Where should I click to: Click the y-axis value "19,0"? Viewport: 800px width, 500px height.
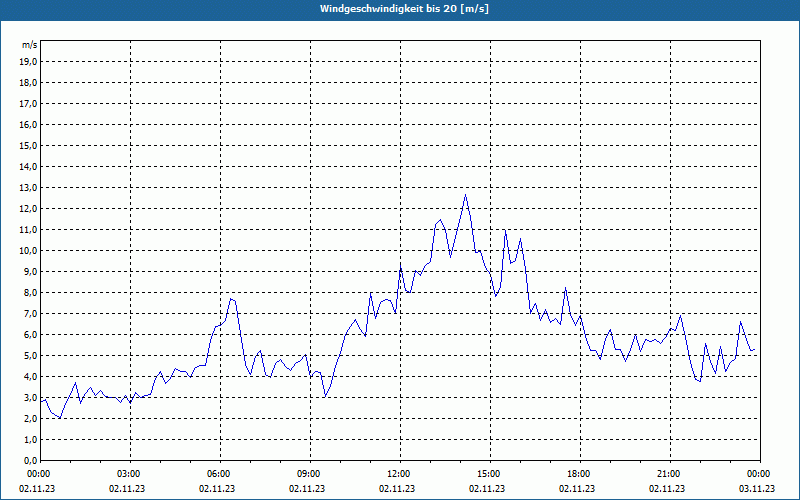(29, 62)
